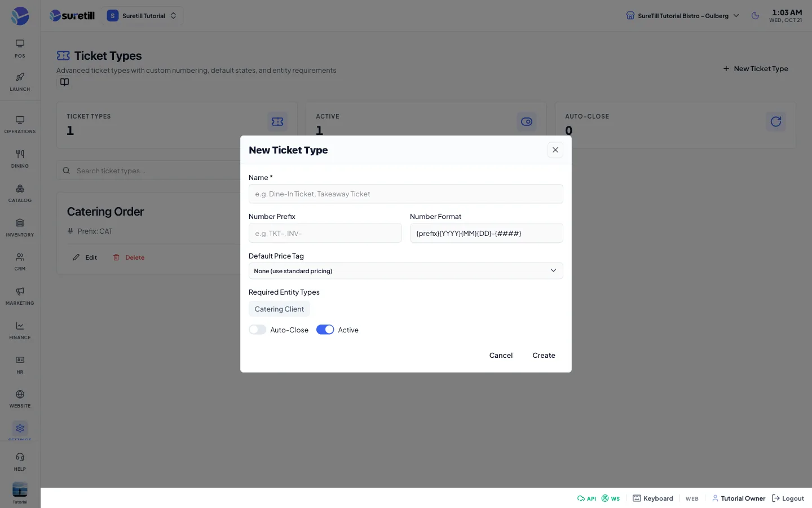
Task: Click the Logout link
Action: (x=788, y=498)
